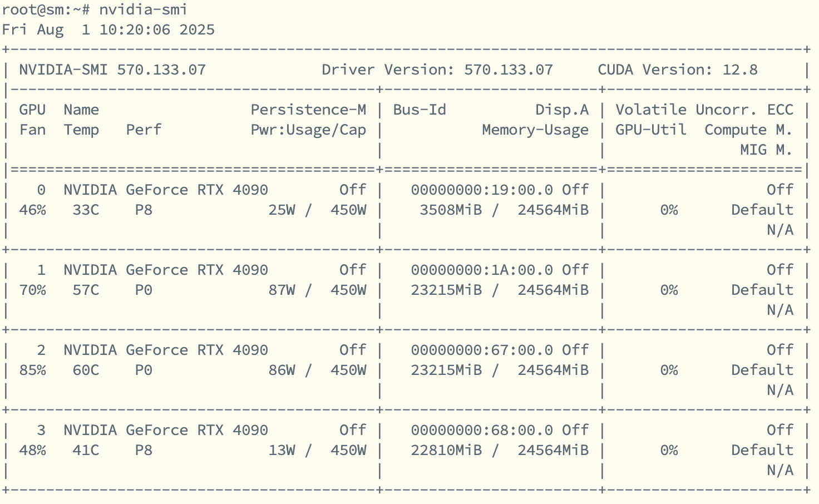The image size is (819, 504).
Task: Click the 60C temperature reading
Action: click(x=86, y=370)
